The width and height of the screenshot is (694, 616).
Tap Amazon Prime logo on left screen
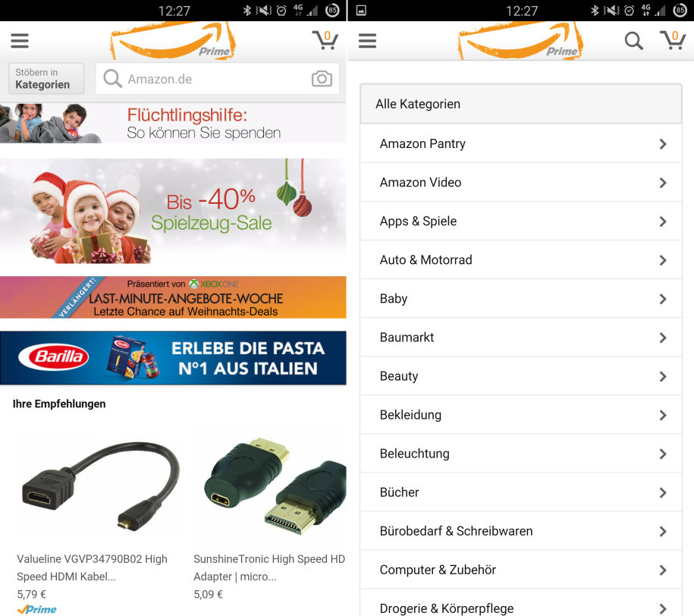click(173, 41)
